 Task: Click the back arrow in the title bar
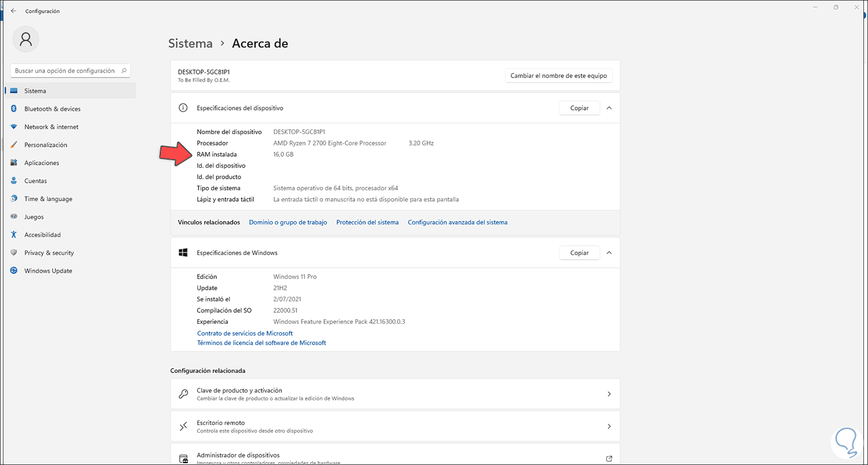click(x=13, y=11)
